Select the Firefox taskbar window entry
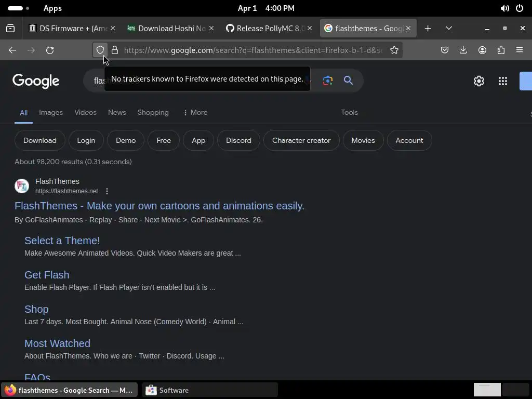Viewport: 532px width, 399px height. (69, 390)
